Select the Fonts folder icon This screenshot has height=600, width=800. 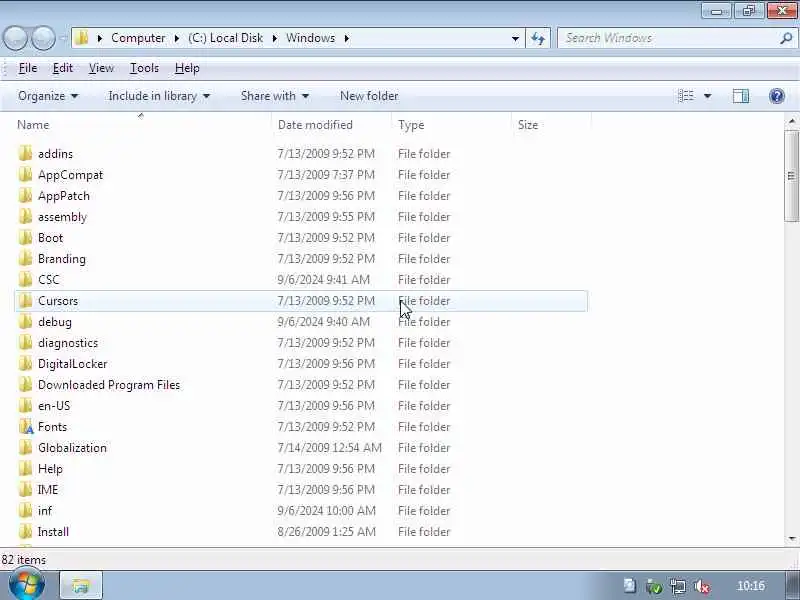click(x=26, y=427)
